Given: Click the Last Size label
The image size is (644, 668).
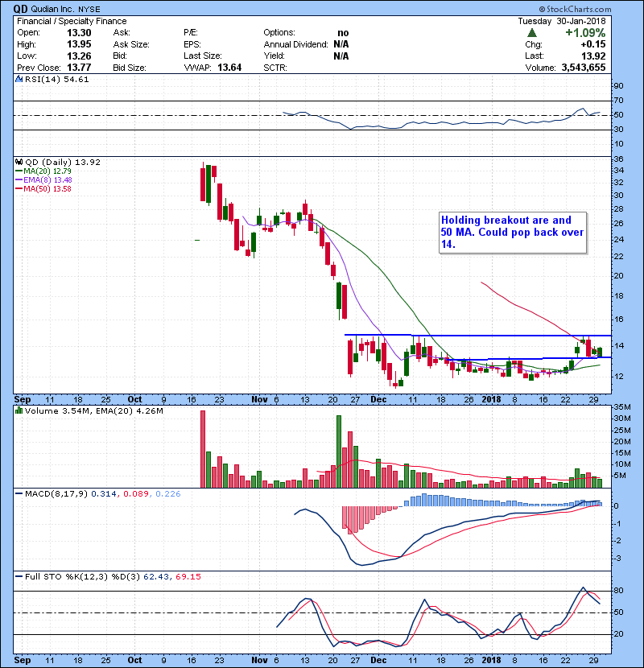Looking at the screenshot, I should [x=202, y=56].
